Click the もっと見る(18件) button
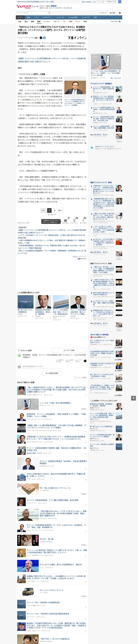 coord(52,373)
